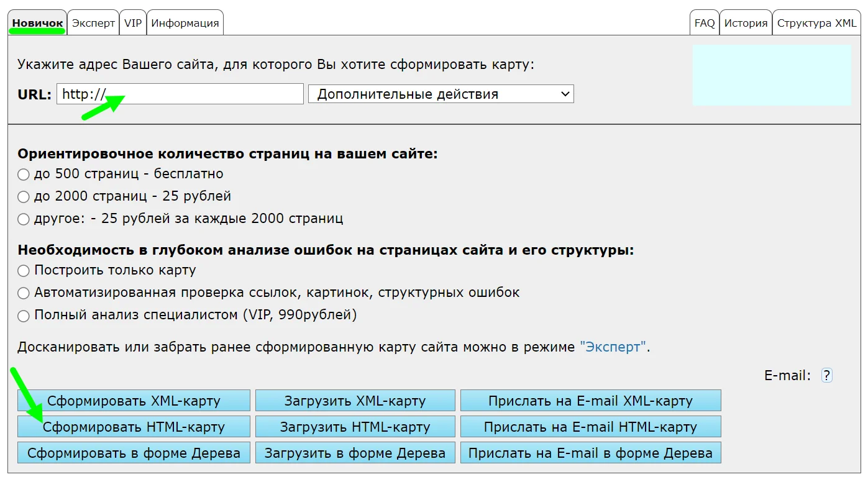Enable automated link and image check option
Image resolution: width=868 pixels, height=482 pixels.
point(24,293)
